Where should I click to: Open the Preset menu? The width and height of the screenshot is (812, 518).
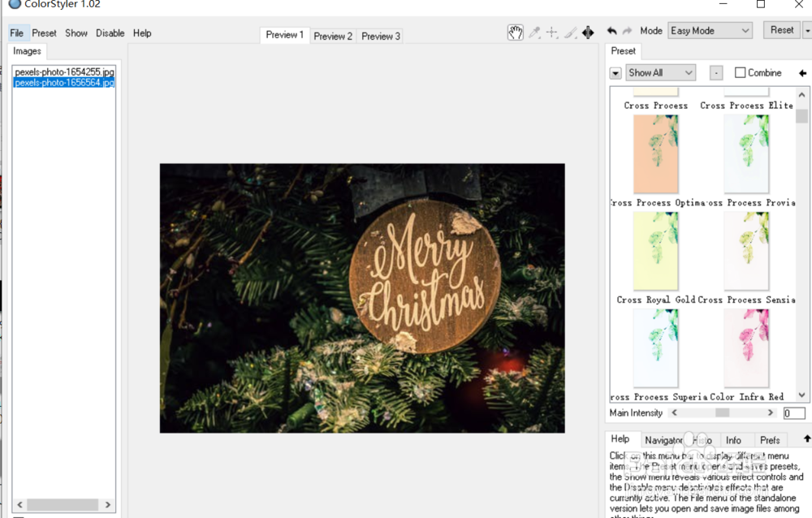44,33
